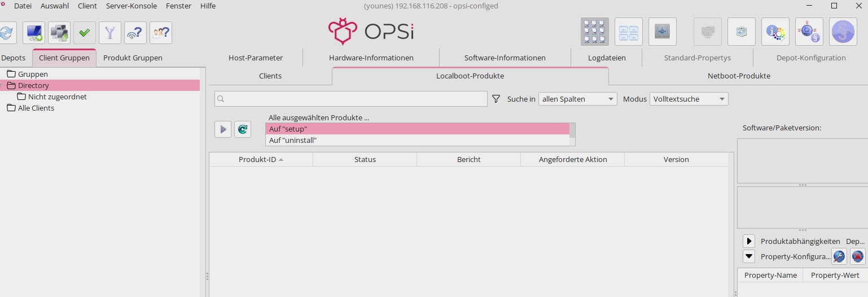This screenshot has height=297, width=868.
Task: Open the 'Suche in' allen Spalten dropdown
Action: tap(578, 99)
